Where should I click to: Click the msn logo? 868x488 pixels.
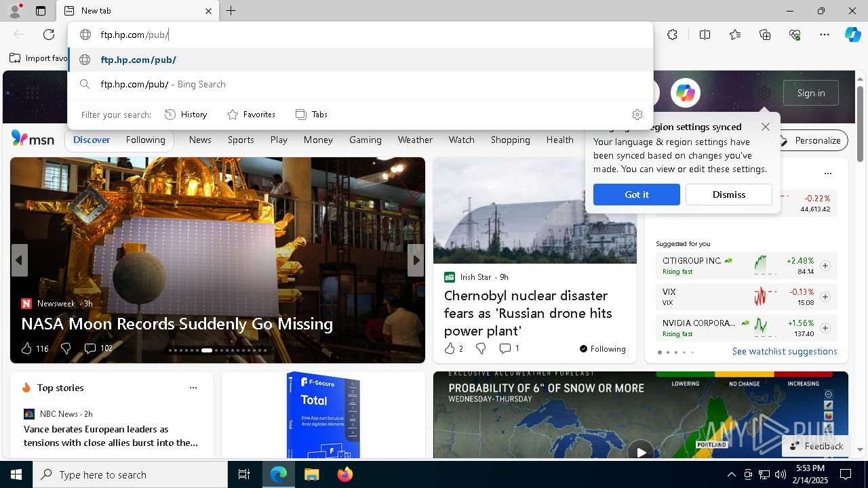[x=33, y=139]
